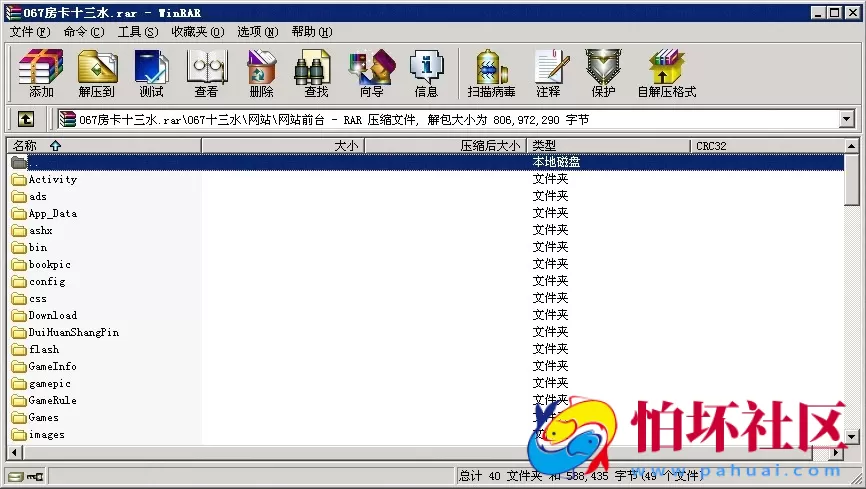
Task: Go up one folder level button
Action: click(25, 119)
